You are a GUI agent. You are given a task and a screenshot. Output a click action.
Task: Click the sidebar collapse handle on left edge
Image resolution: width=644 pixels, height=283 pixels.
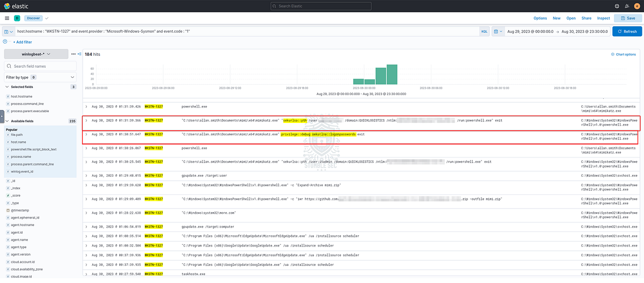tap(2, 116)
